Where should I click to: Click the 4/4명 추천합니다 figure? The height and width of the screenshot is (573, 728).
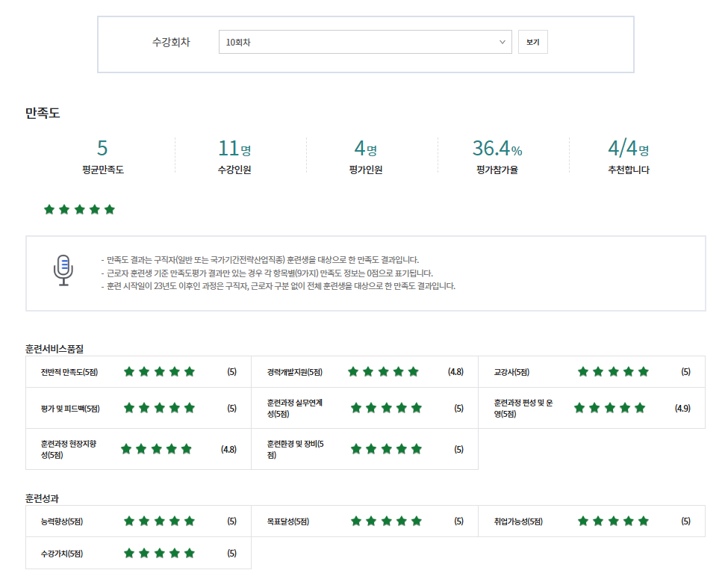click(628, 148)
